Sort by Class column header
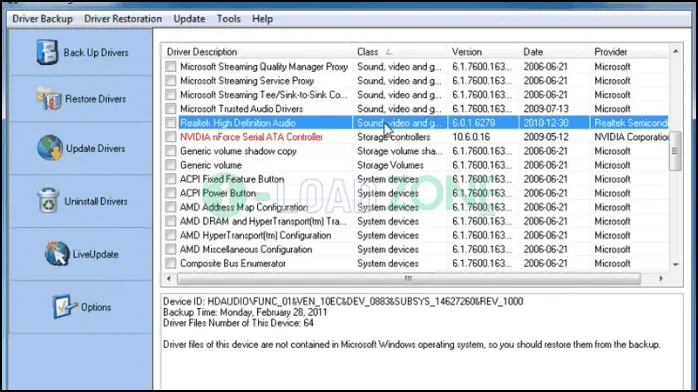Viewport: 698px width, 392px height. click(399, 52)
